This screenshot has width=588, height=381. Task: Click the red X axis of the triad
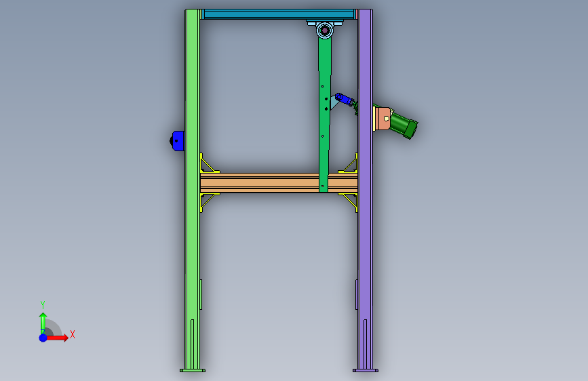pyautogui.click(x=58, y=338)
